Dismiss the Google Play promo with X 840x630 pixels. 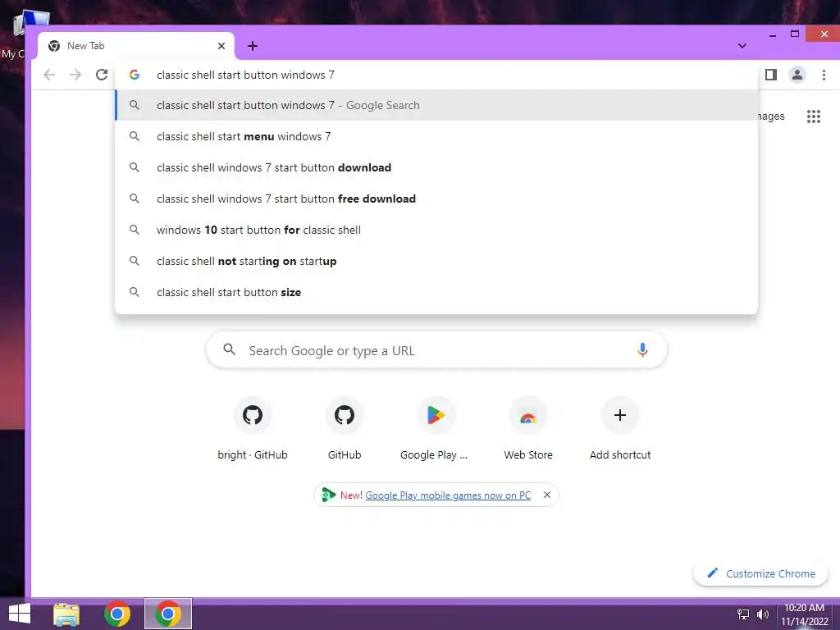[547, 495]
